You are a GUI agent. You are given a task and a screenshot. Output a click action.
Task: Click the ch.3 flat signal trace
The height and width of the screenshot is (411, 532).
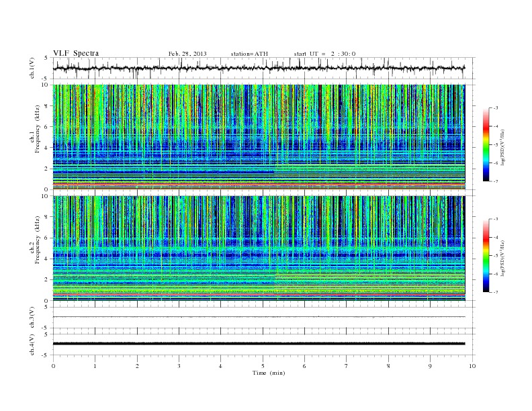[259, 317]
